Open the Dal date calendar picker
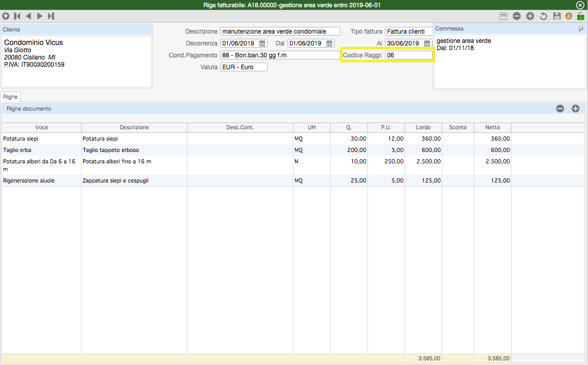588x365 pixels. pyautogui.click(x=329, y=43)
